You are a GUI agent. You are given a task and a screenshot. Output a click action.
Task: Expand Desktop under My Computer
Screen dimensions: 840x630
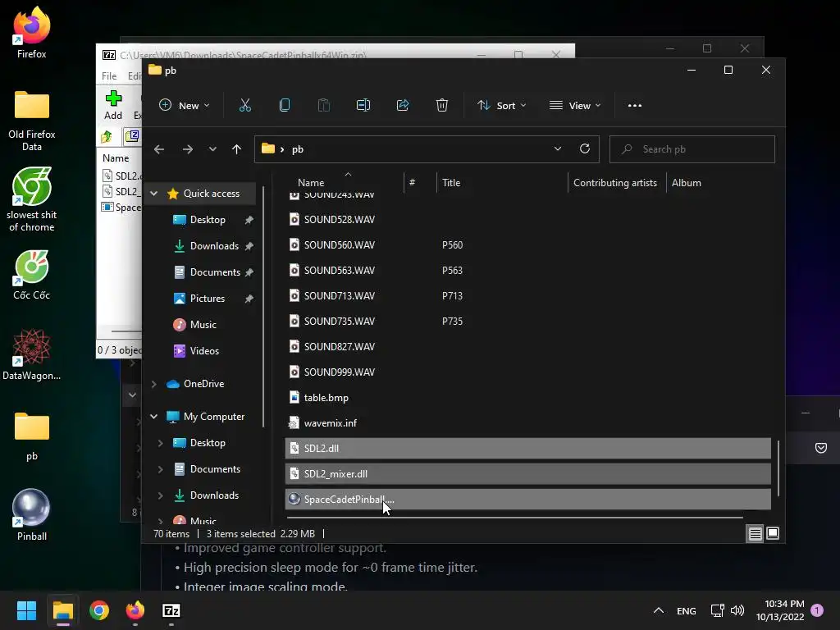(160, 442)
